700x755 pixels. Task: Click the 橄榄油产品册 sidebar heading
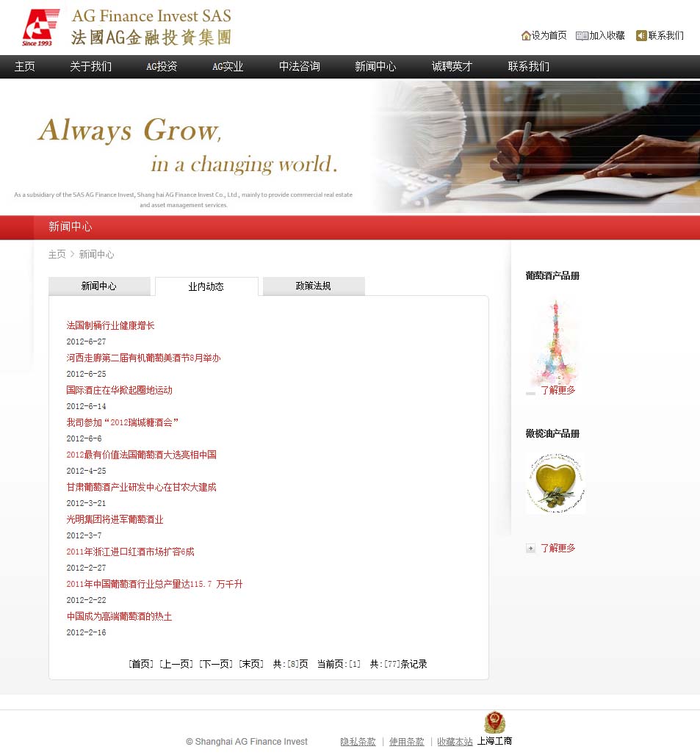coord(552,433)
